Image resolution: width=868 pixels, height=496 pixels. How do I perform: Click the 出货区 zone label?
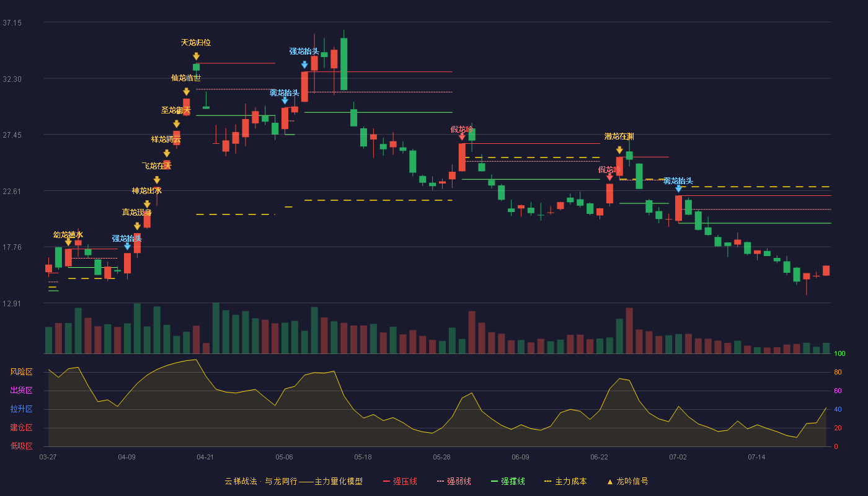[21, 391]
